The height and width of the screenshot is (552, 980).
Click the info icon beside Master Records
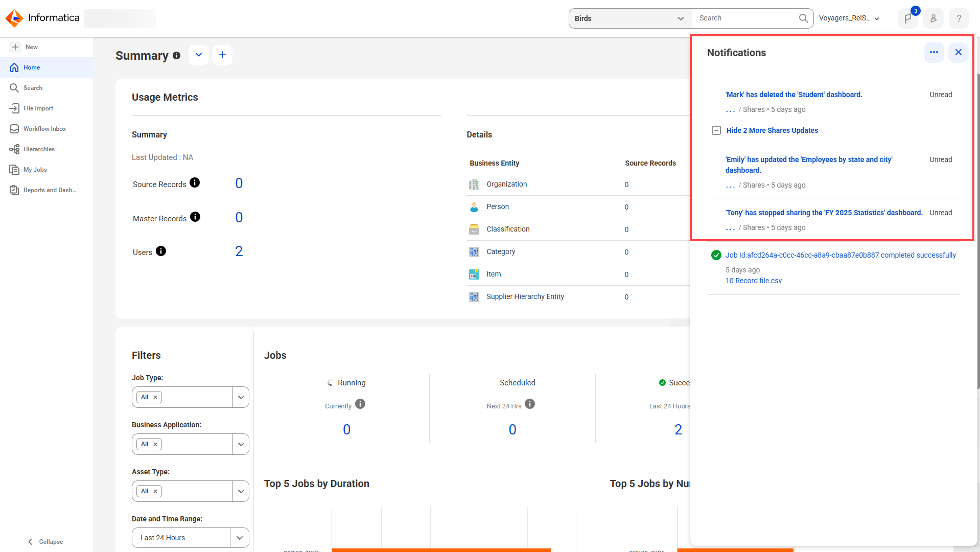195,217
